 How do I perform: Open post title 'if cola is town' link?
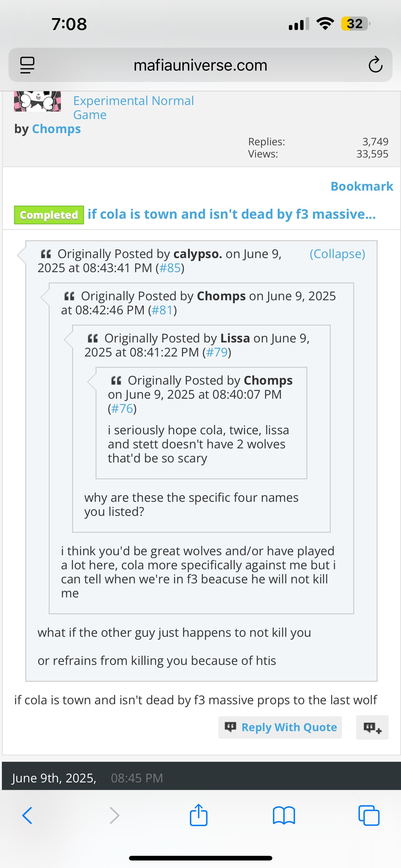tap(232, 214)
